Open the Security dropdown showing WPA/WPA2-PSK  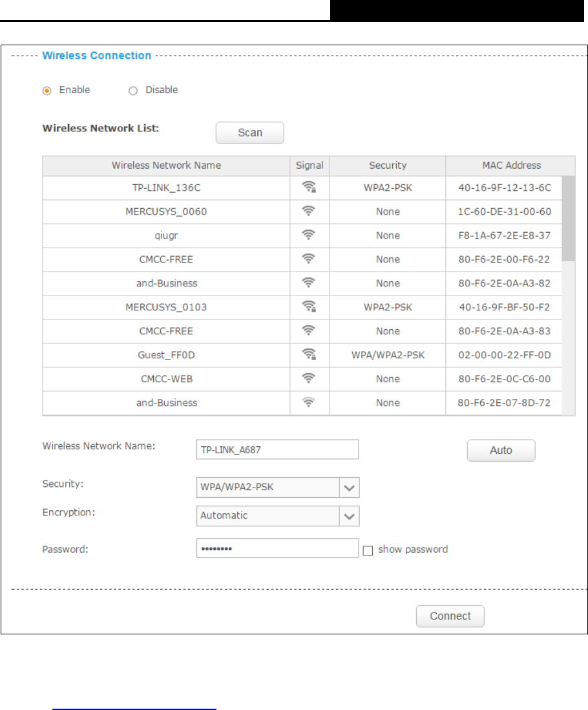(278, 487)
